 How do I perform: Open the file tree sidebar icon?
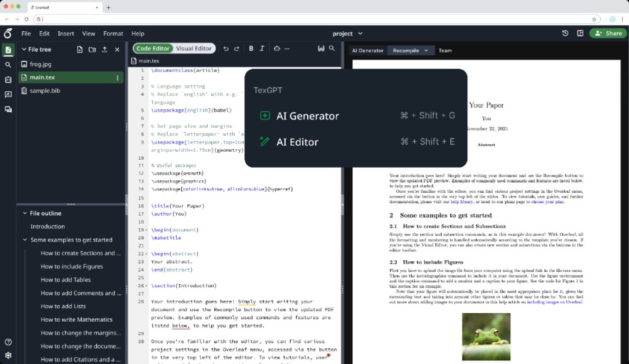[8, 50]
